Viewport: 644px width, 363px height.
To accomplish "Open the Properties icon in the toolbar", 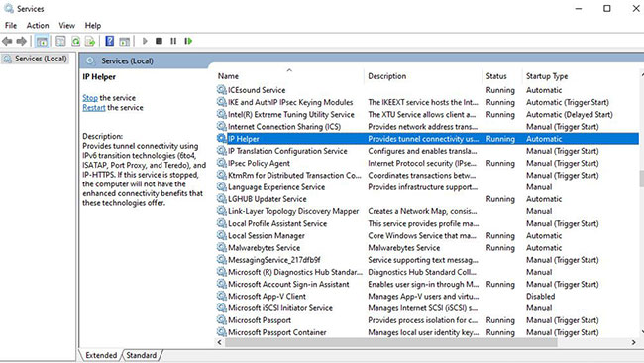I will (x=60, y=41).
